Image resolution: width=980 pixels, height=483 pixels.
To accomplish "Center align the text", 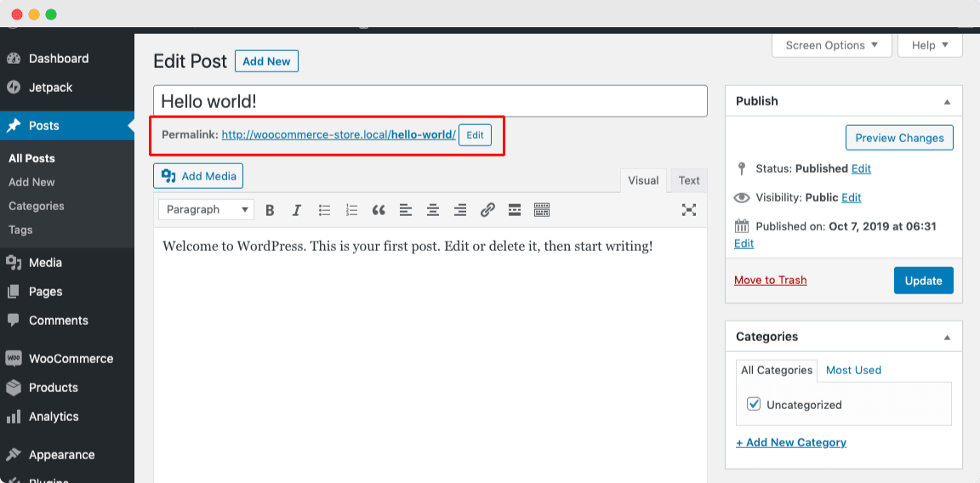I will (433, 210).
